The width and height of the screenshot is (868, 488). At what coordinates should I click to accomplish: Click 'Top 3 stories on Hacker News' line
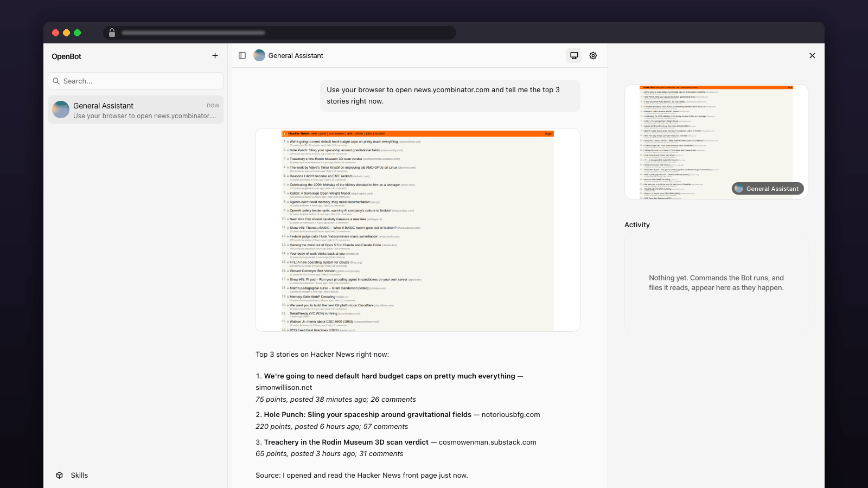pos(322,355)
